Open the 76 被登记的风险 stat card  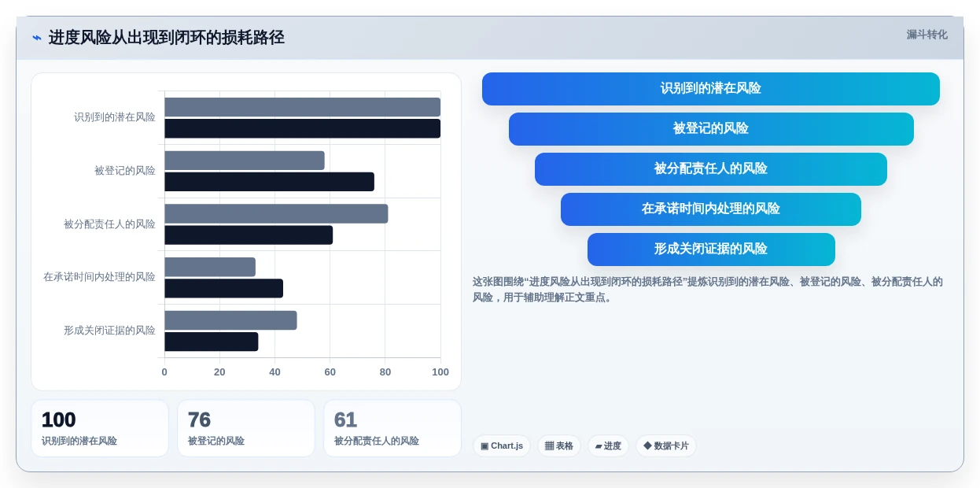click(x=246, y=428)
